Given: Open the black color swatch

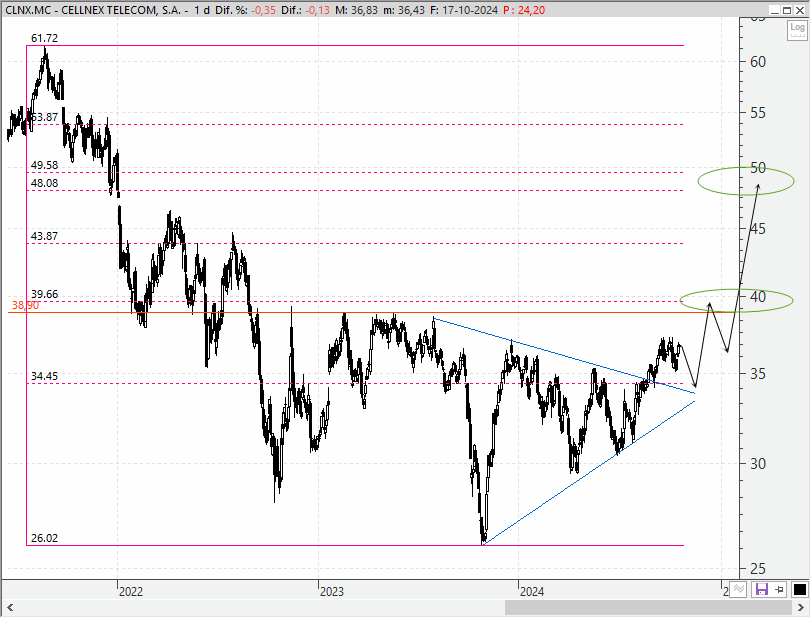Looking at the screenshot, I should point(800,590).
